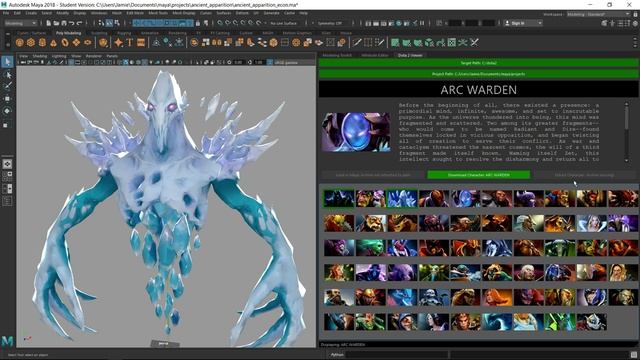Open the Workspace Modeling - Standard dropdown
Viewport: 640px width, 360px height.
tap(598, 14)
